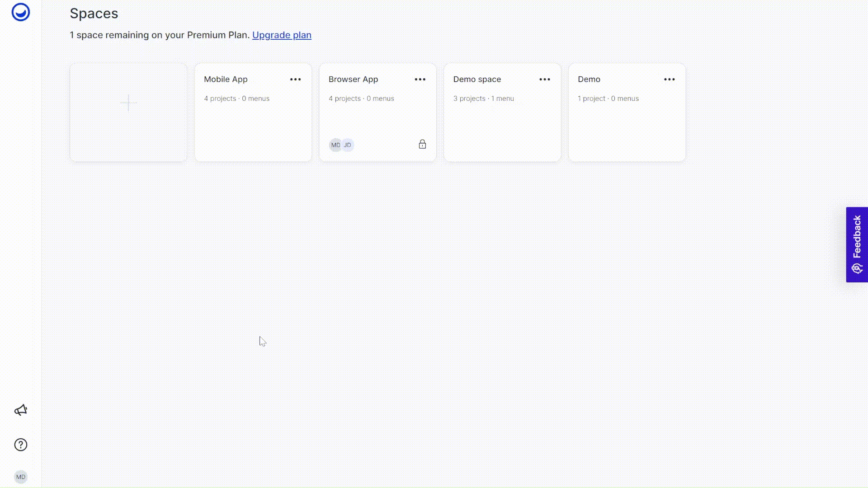Viewport: 868px width, 488px height.
Task: Open the Mobile App space title
Action: 226,79
